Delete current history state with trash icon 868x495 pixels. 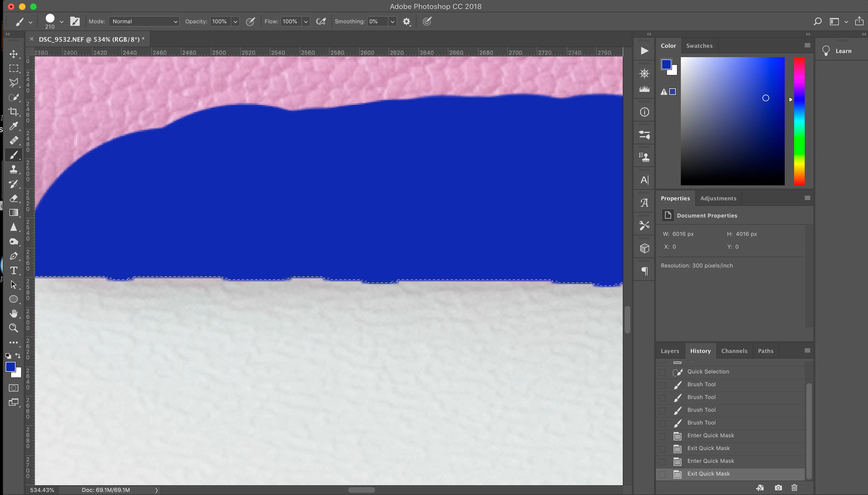click(794, 488)
